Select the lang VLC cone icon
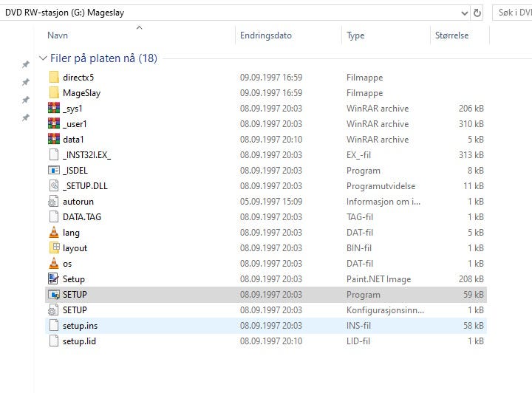This screenshot has width=532, height=393. click(54, 232)
